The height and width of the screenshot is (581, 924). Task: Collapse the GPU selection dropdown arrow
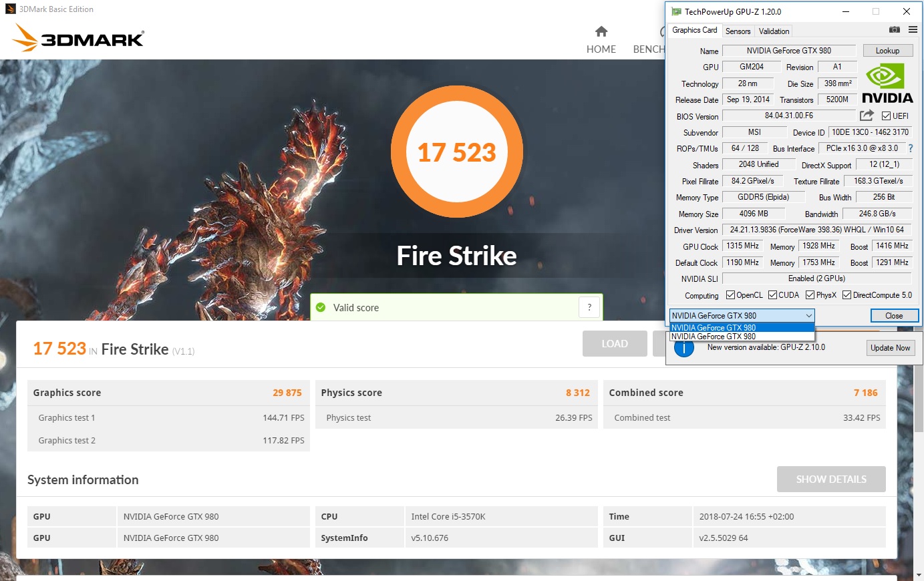(808, 316)
